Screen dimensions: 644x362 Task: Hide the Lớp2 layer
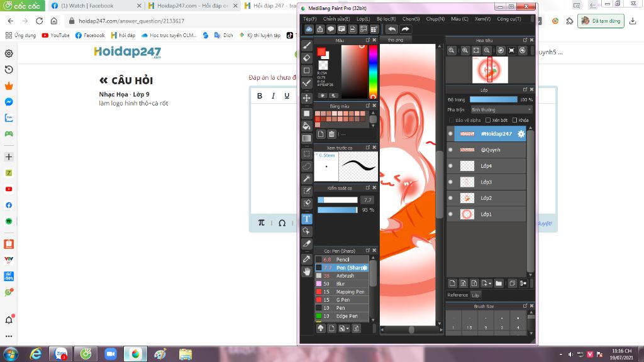tap(450, 198)
